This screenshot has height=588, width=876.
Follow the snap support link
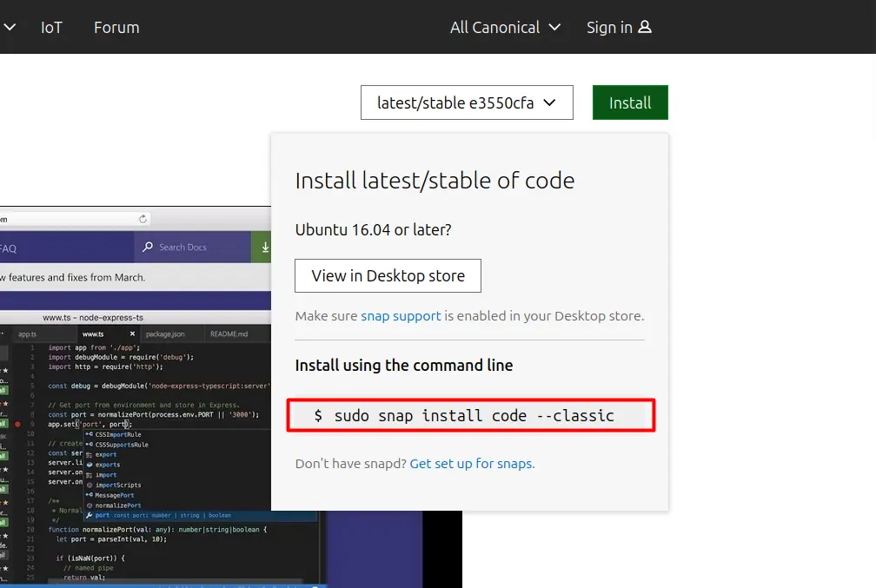tap(401, 316)
